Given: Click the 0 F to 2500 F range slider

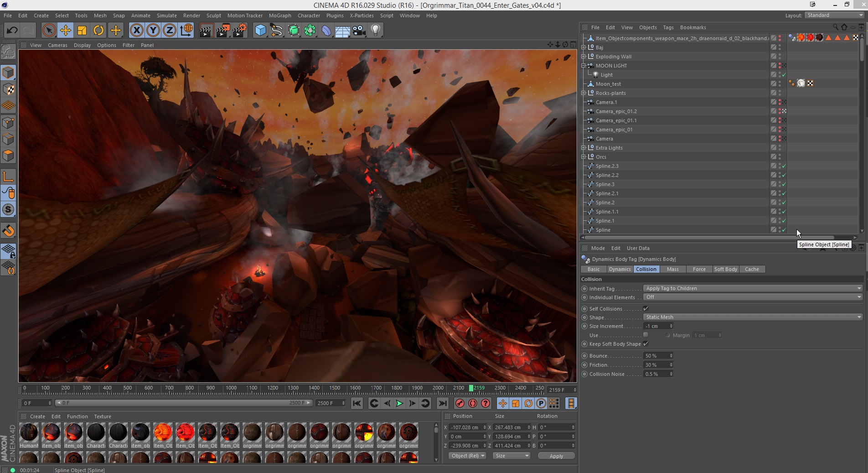Looking at the screenshot, I should 184,403.
